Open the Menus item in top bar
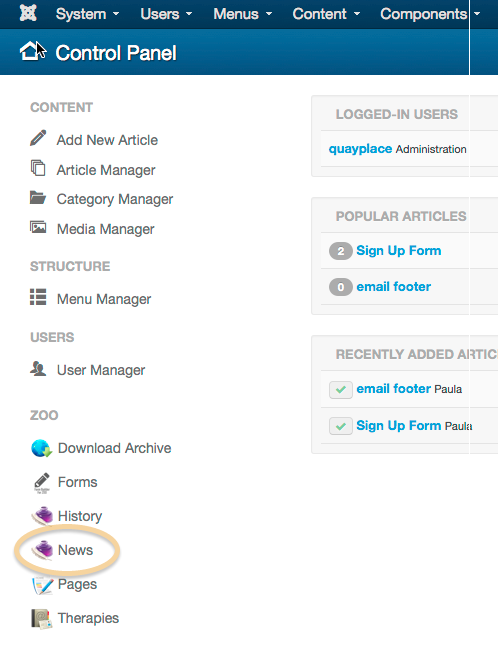Viewport: 498px width, 648px height. [x=243, y=14]
